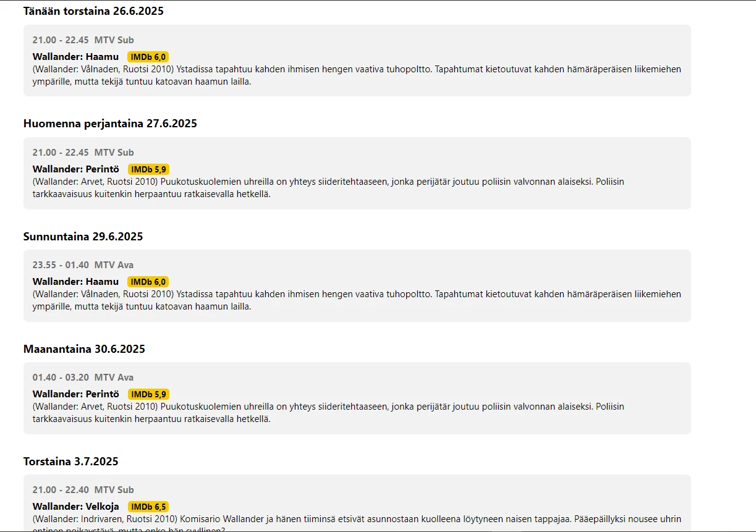Screen dimensions: 756x532
Task: Open Wallander: Perintö title in Monday's listing
Action: pyautogui.click(x=75, y=394)
